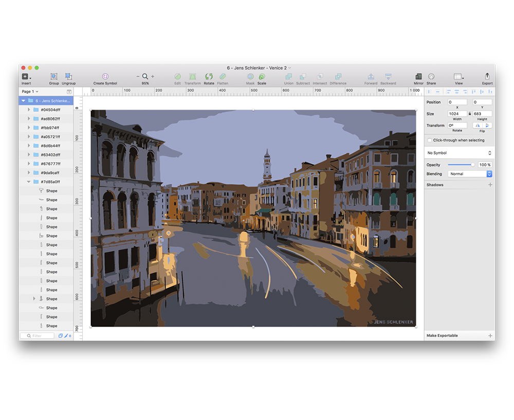514x420 pixels.
Task: Select the #676777ff layer group
Action: [x=46, y=163]
